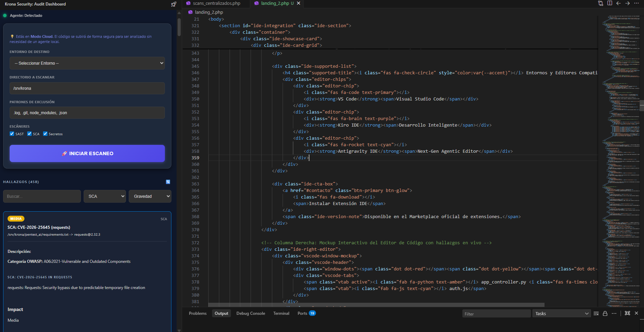The image size is (644, 332).
Task: Click the Directorio a escanear field /srv/krona
Action: pyautogui.click(x=87, y=88)
